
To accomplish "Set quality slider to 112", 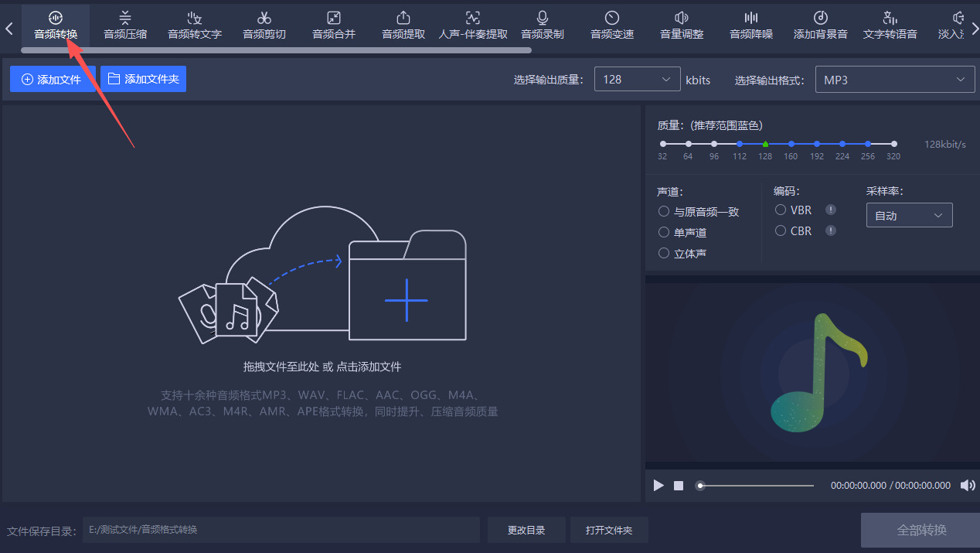I will [740, 144].
